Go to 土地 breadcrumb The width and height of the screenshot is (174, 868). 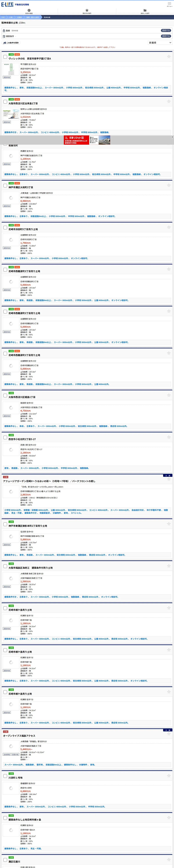coord(11,17)
